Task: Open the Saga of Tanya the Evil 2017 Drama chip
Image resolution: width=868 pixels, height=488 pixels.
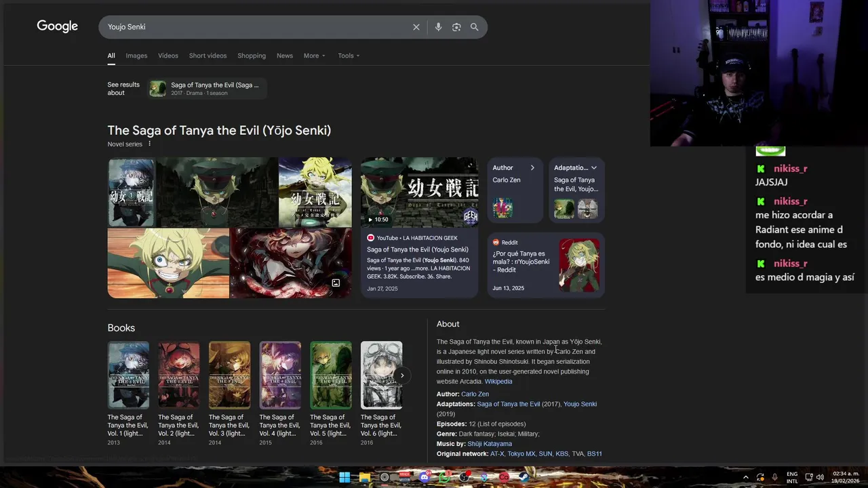Action: [x=208, y=89]
